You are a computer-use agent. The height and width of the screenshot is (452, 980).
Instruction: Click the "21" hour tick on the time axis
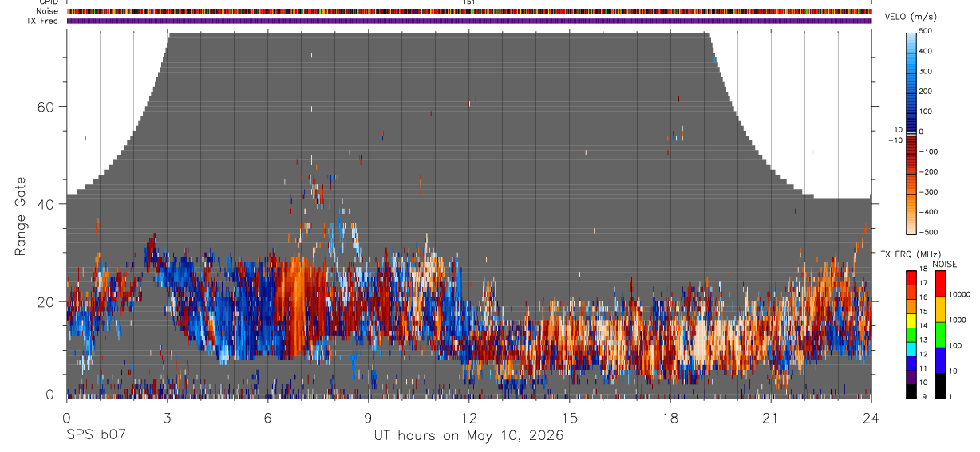point(771,417)
